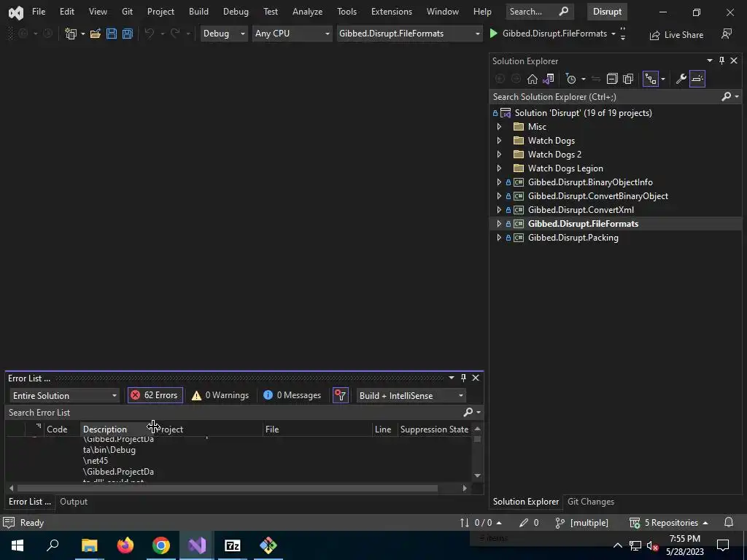Open the Tools menu
Viewport: 747px width, 560px height.
[x=347, y=12]
